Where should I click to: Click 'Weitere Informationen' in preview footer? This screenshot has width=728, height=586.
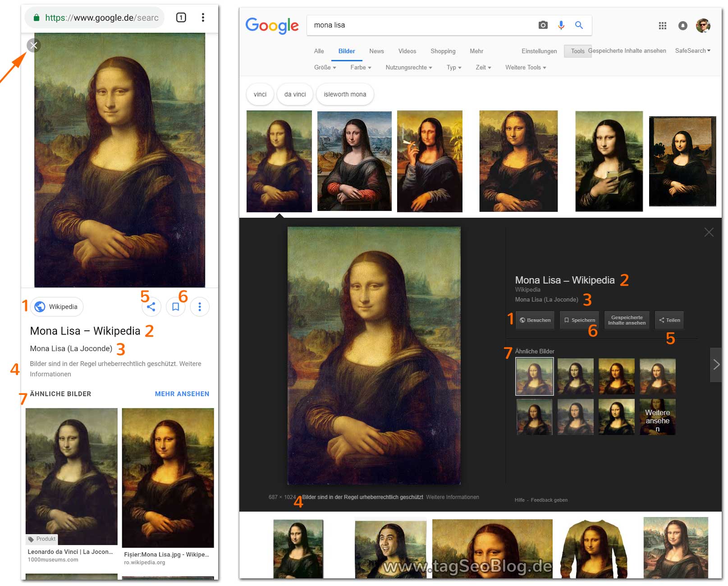pyautogui.click(x=453, y=497)
